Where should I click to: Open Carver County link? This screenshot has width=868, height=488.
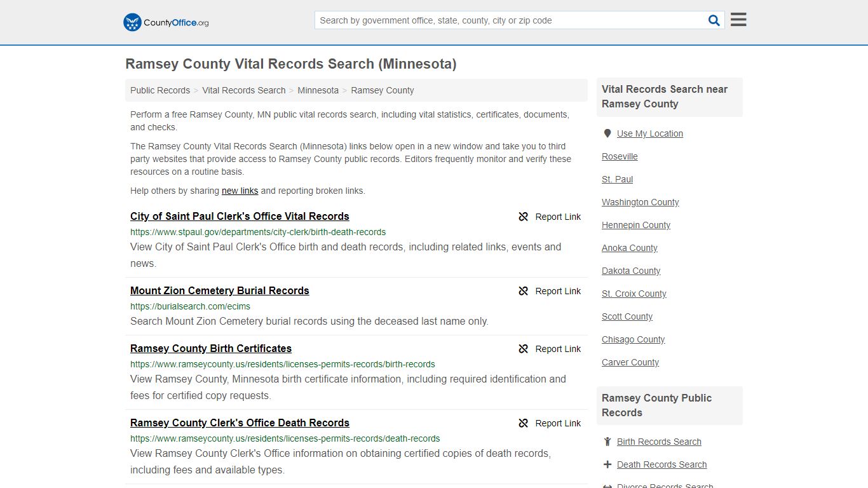coord(630,362)
